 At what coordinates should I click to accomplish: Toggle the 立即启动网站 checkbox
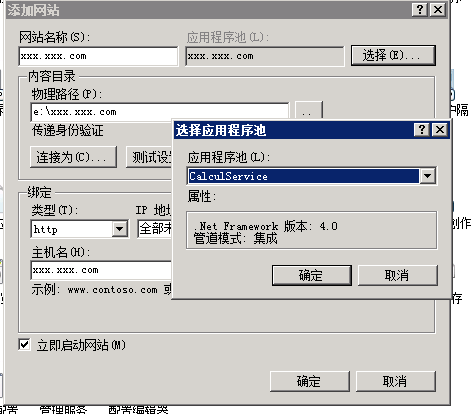(x=24, y=345)
